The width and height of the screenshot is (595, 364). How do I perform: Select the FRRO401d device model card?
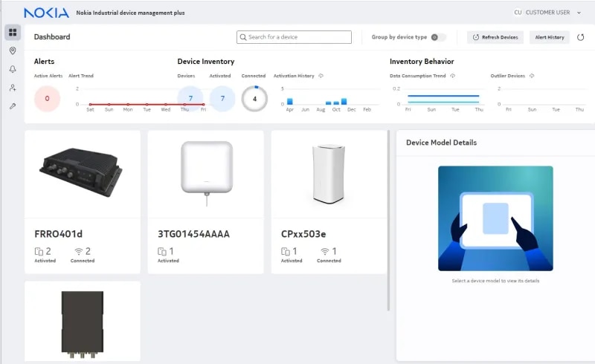pyautogui.click(x=83, y=202)
